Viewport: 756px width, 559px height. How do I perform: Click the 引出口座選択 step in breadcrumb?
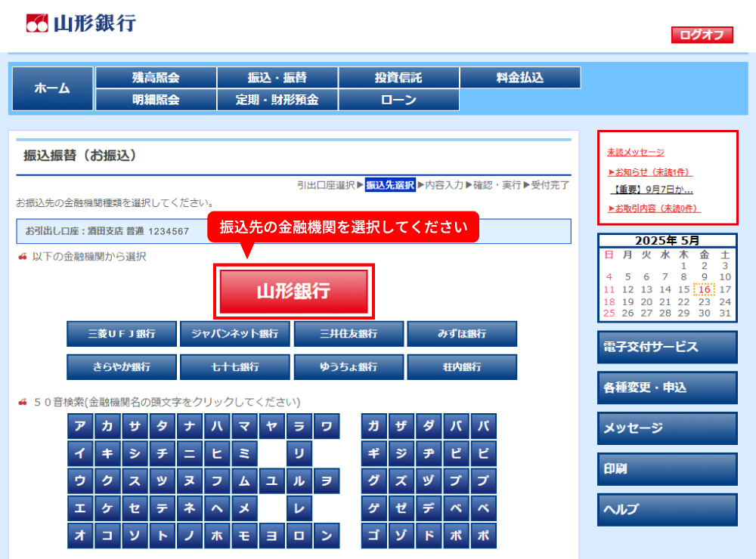pyautogui.click(x=326, y=186)
